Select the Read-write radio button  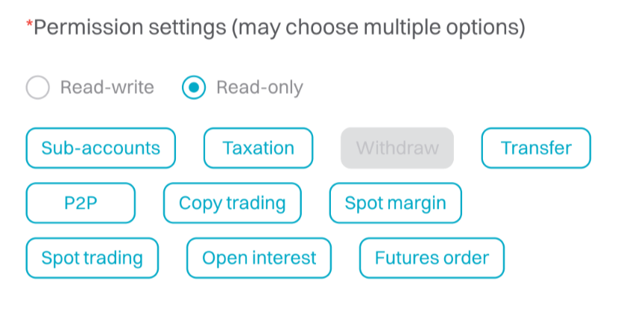(x=37, y=88)
